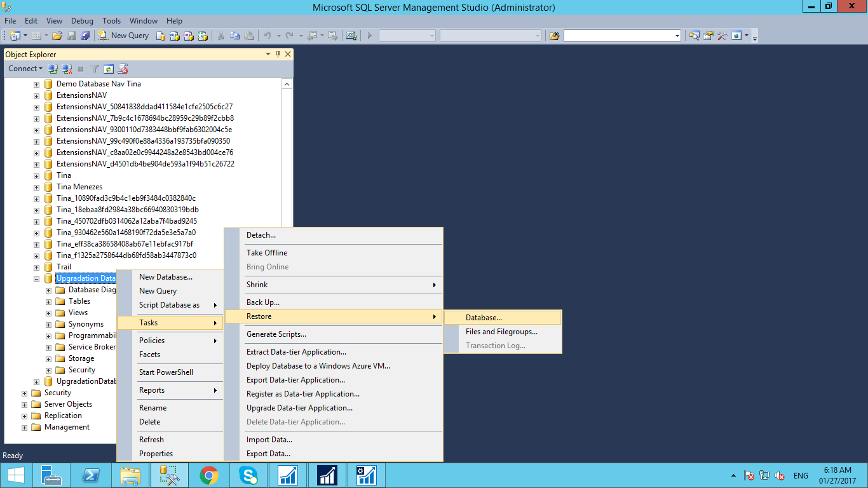This screenshot has height=488, width=868.
Task: Click the Find in Files binoculars icon
Action: tap(554, 36)
